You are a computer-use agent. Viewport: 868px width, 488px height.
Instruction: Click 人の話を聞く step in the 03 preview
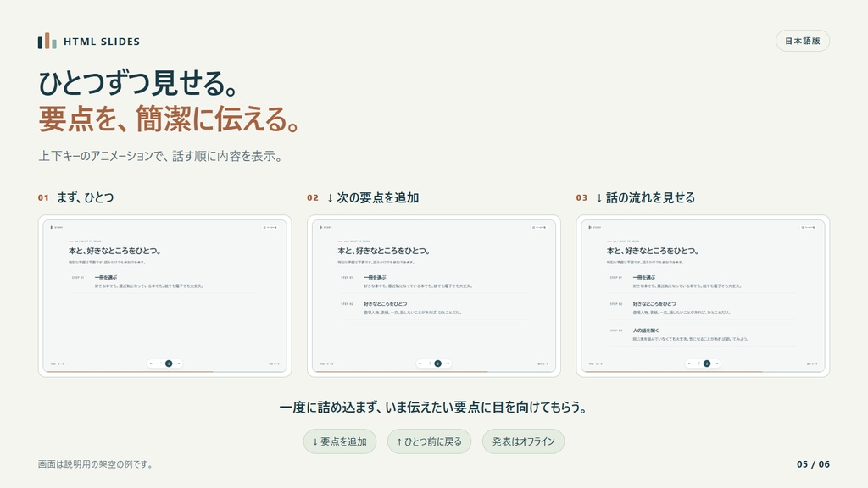click(646, 330)
